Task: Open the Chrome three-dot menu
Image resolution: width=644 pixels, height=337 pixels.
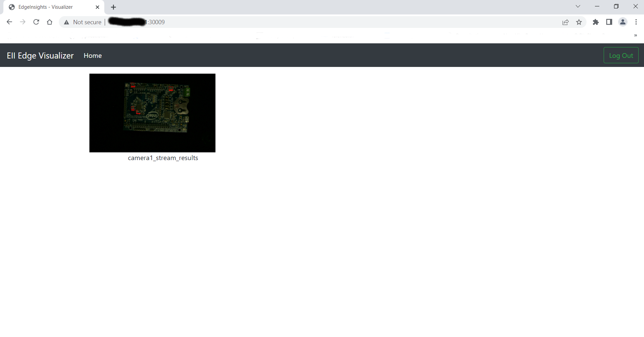Action: (636, 22)
